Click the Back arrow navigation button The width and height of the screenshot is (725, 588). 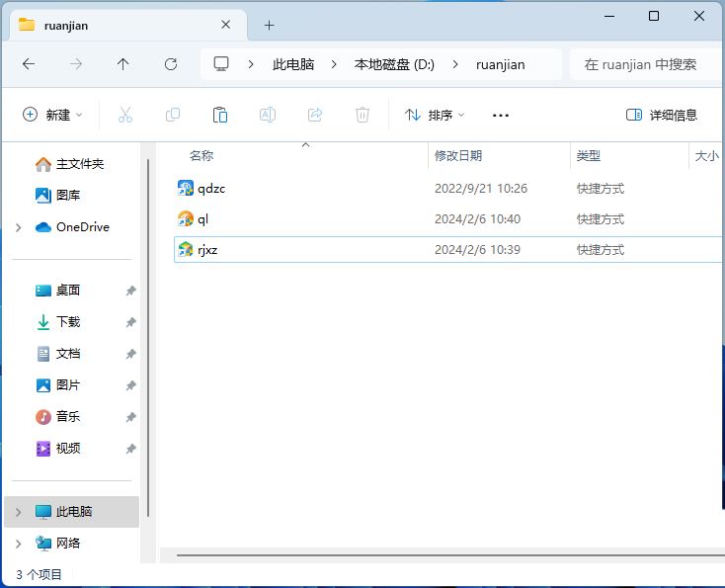tap(29, 64)
